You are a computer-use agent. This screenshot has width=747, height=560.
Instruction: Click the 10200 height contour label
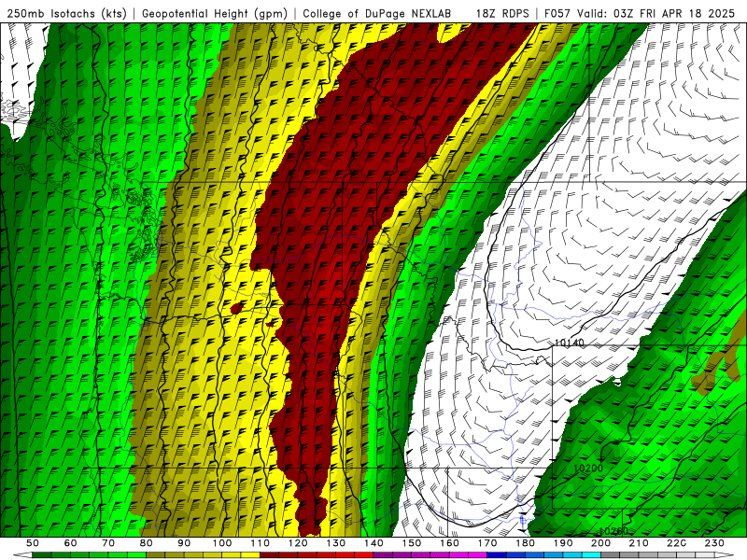coord(588,469)
